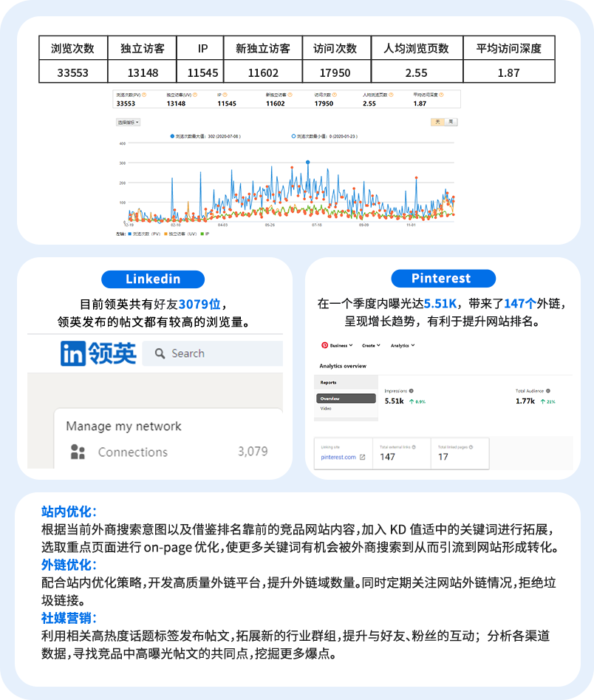
Task: Switch chart granularity to 天
Action: 438,122
